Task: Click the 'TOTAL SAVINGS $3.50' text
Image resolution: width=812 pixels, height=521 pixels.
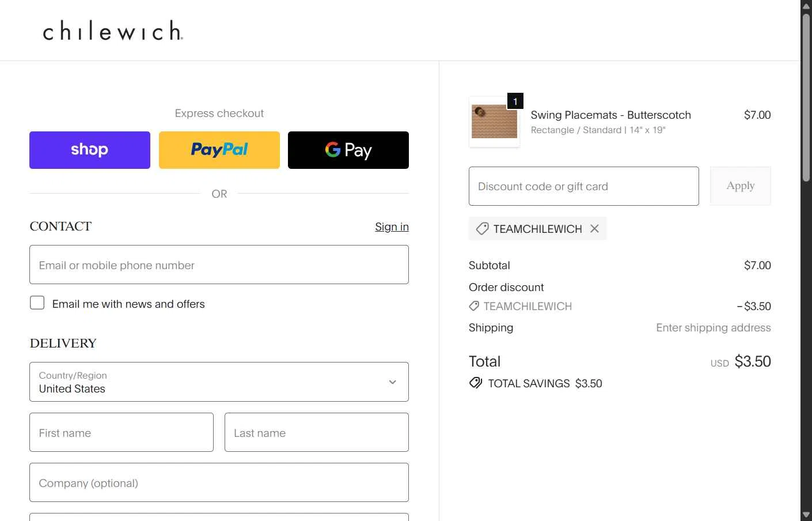Action: pos(545,383)
